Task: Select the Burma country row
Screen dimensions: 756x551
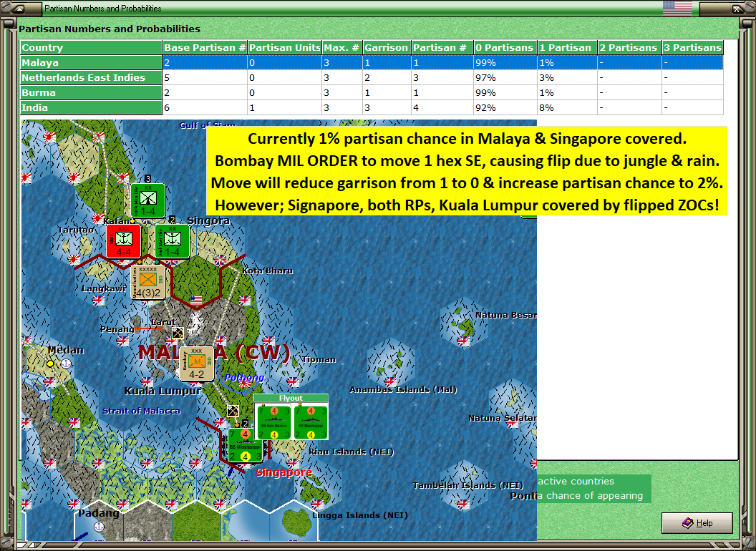Action: tap(372, 92)
